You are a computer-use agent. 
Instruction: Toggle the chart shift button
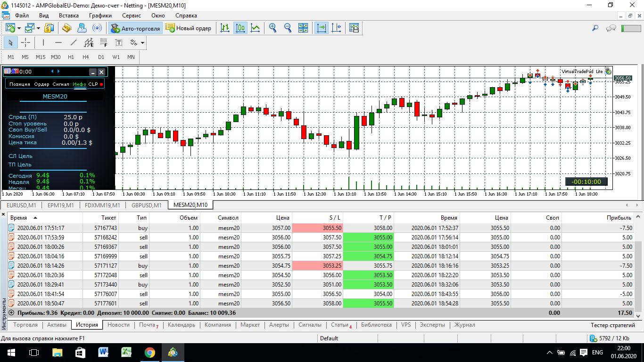point(336,28)
